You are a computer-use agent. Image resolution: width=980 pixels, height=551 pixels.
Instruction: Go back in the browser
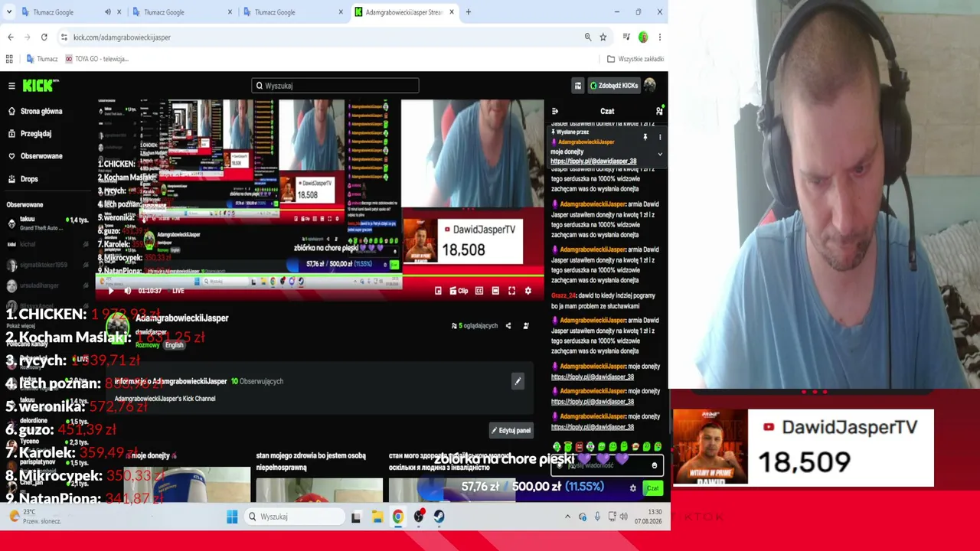pos(11,37)
